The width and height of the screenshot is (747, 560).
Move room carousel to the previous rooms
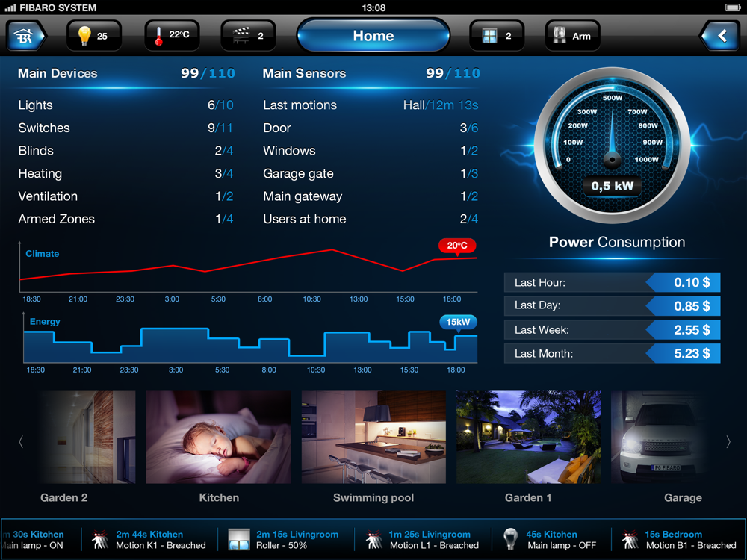21,442
